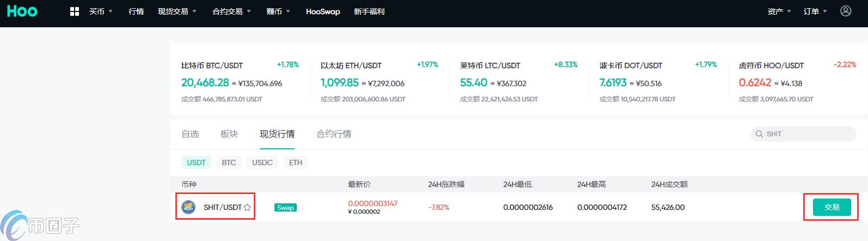This screenshot has height=241, width=868.
Task: Click the 24H最低 column header
Action: (517, 184)
